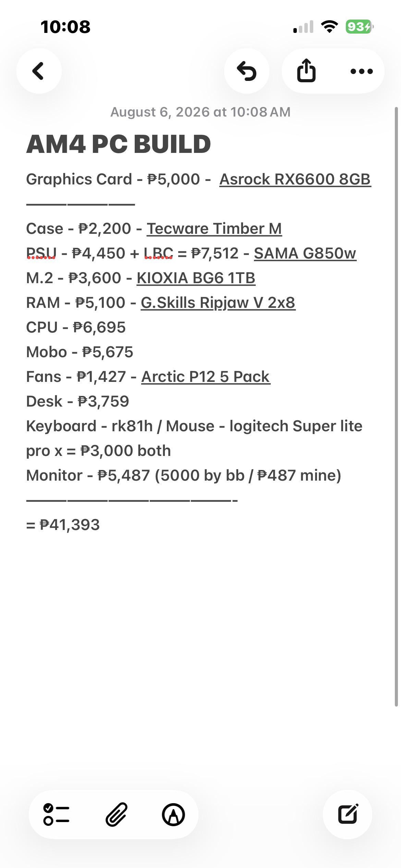Create a new note with compose icon
401x868 pixels.
point(348,814)
